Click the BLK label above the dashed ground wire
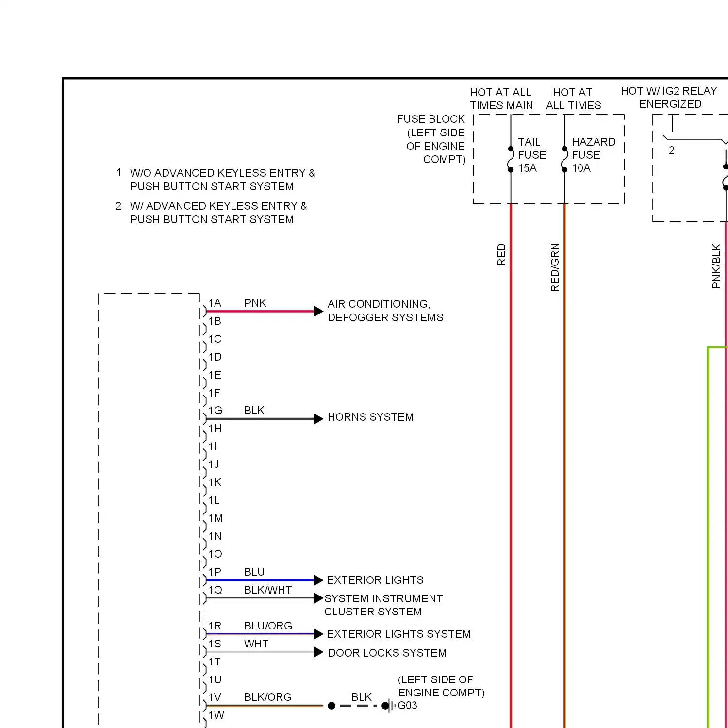This screenshot has width=728, height=728. click(x=362, y=697)
